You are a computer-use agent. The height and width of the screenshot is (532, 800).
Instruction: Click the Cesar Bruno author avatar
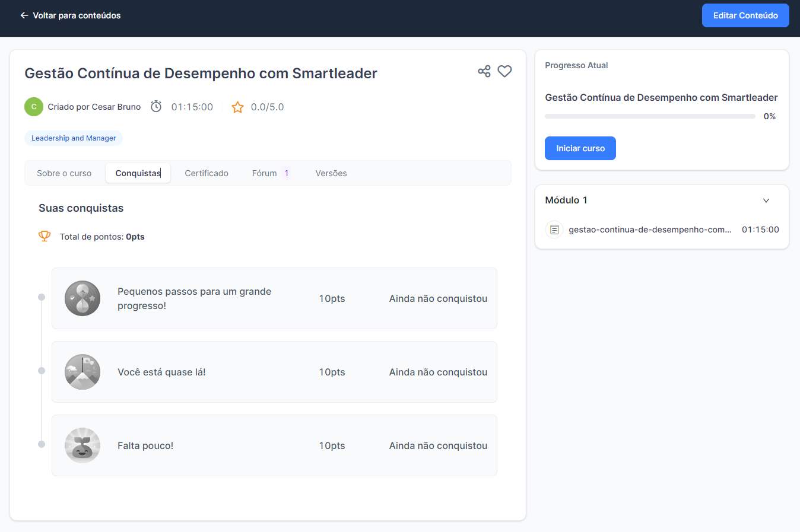coord(34,107)
